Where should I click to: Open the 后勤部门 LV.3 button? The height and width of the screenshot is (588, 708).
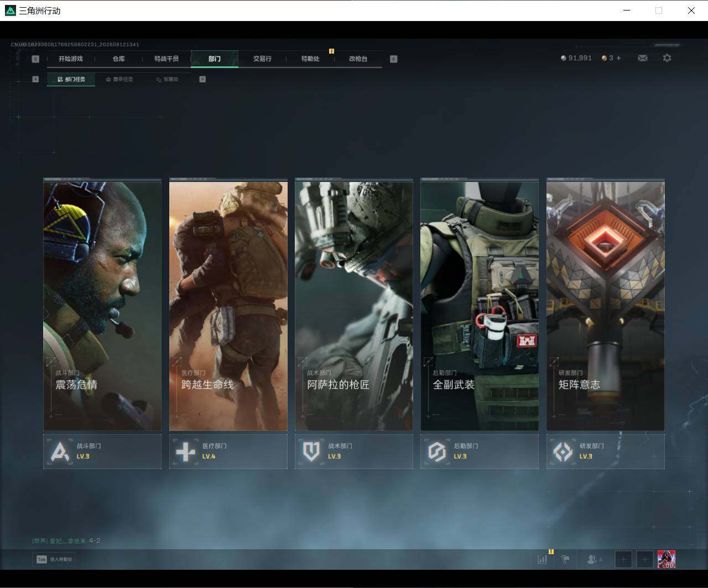[480, 451]
